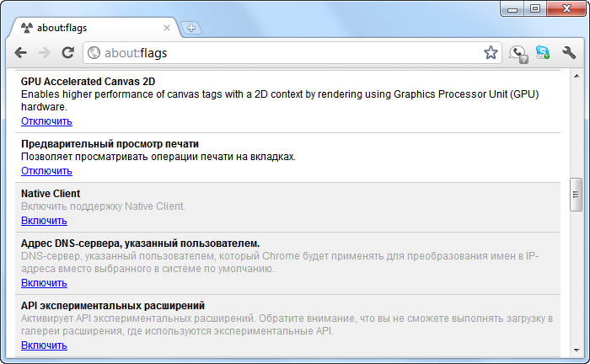Enable the user-specified DNS server flag
The width and height of the screenshot is (590, 364).
click(44, 283)
